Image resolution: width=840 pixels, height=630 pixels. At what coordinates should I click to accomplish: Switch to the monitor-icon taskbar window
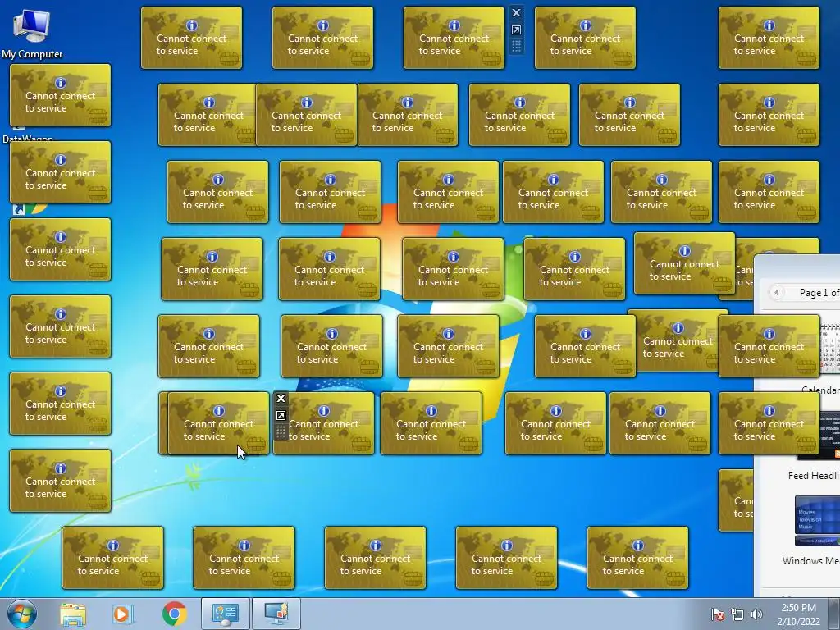pyautogui.click(x=276, y=614)
